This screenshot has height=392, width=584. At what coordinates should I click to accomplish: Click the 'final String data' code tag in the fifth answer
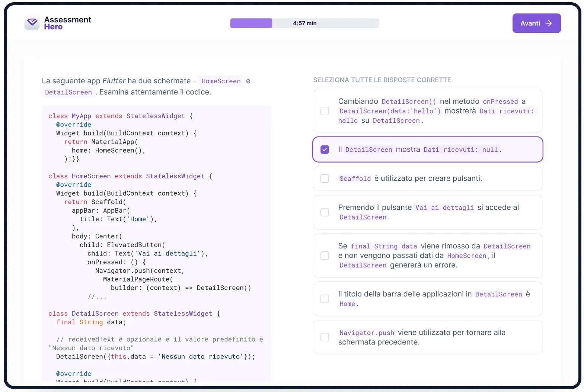pos(384,246)
